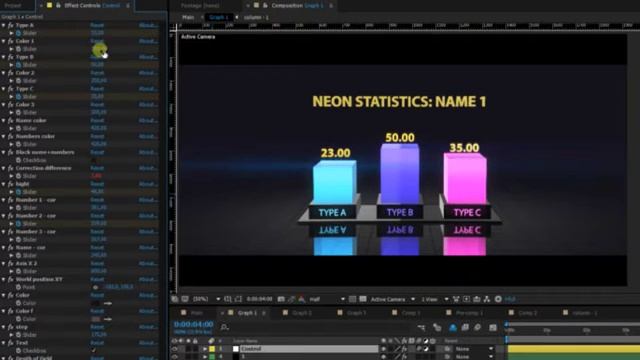
Task: Toggle the fx switch for Type A effect
Action: tap(11, 25)
